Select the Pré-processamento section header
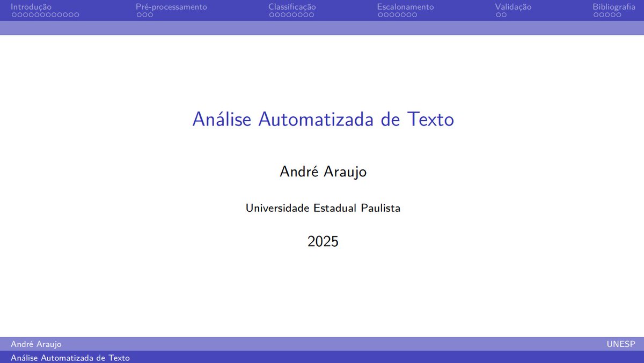 (x=172, y=6)
